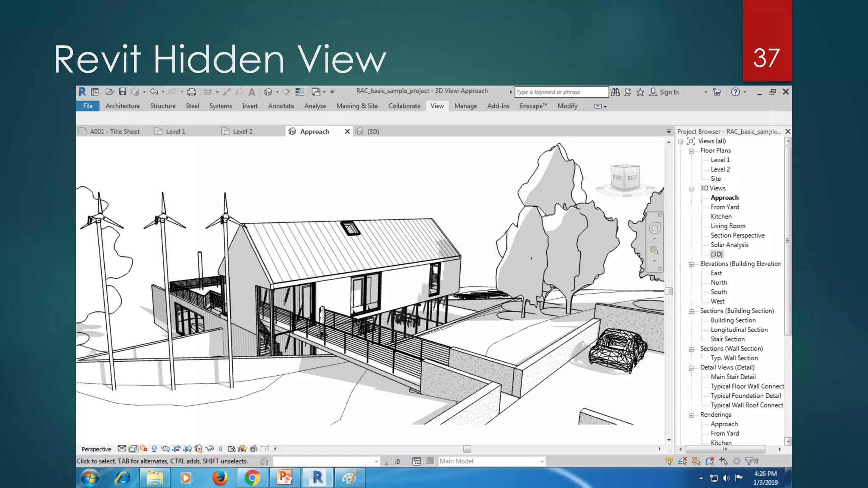
Task: Close the Approach view tab
Action: [347, 131]
